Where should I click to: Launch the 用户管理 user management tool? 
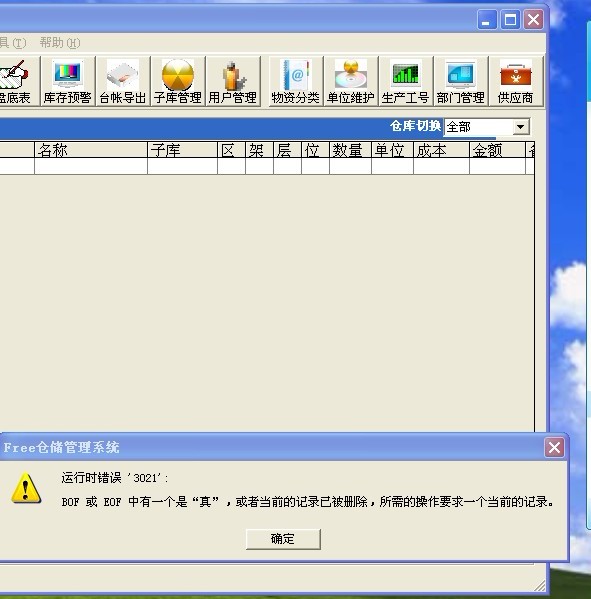pos(233,81)
